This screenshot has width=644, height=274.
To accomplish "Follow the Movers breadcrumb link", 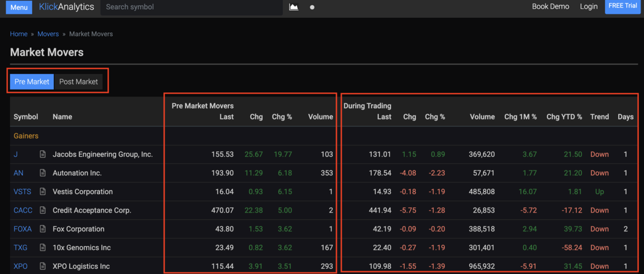I will (x=48, y=34).
